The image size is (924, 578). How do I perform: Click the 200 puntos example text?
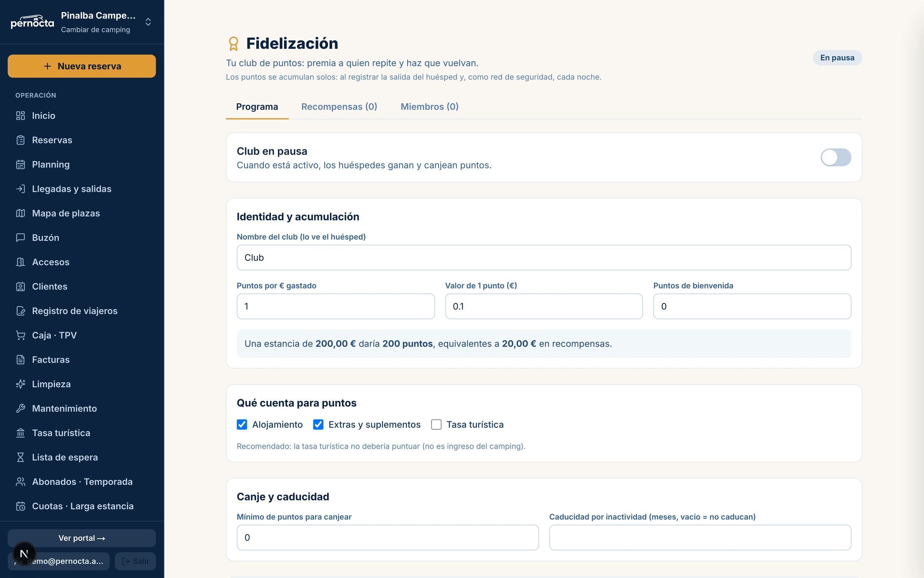[x=407, y=344]
